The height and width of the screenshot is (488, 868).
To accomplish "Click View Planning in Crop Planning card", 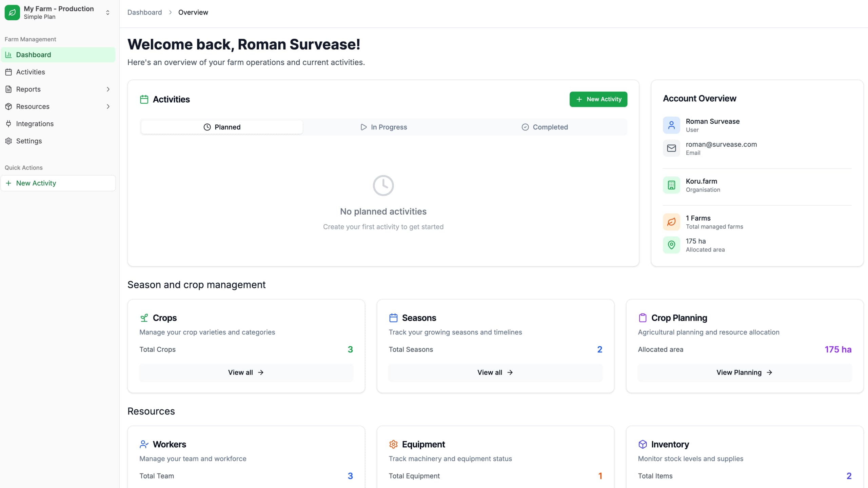I will point(744,372).
